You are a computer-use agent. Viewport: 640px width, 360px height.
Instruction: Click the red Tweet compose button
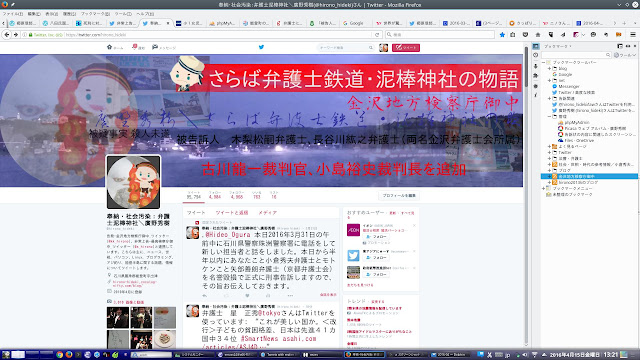tap(406, 48)
